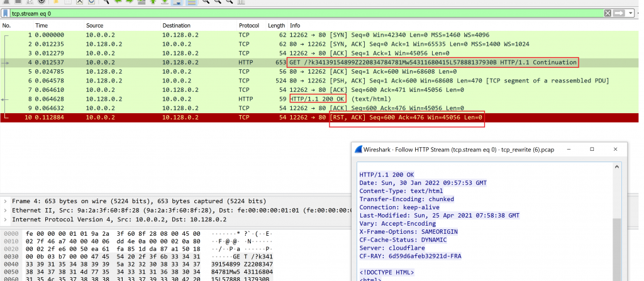Toggle the colorize packet list icon
The image size is (644, 281).
click(191, 2)
